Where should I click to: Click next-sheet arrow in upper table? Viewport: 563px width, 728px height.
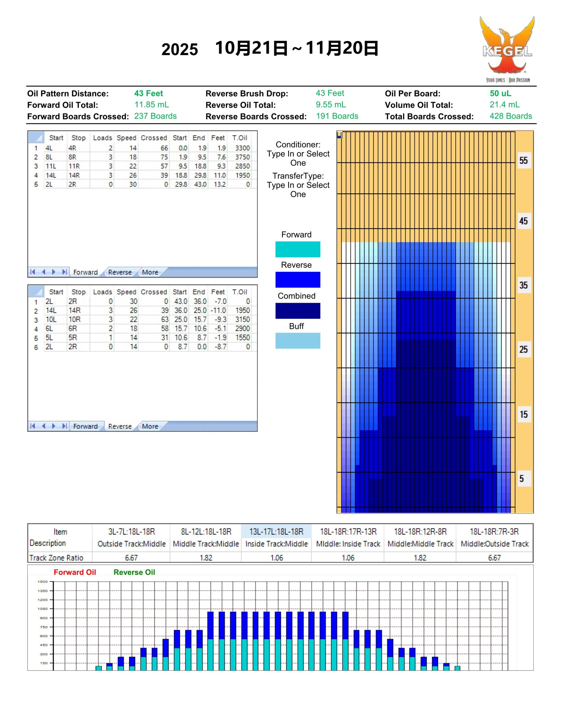point(54,272)
